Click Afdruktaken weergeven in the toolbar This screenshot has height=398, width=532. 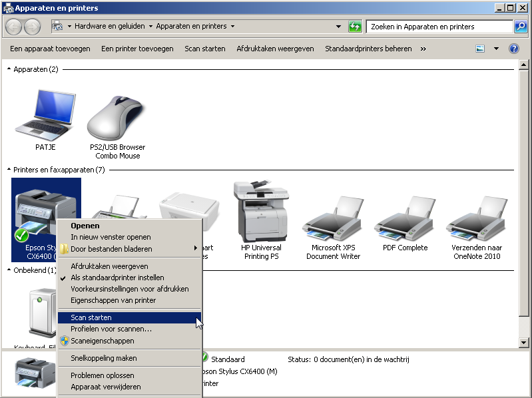pos(275,49)
